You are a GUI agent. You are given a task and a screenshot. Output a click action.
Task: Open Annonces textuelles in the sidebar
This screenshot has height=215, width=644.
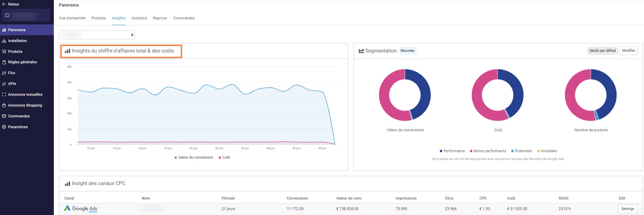point(27,95)
